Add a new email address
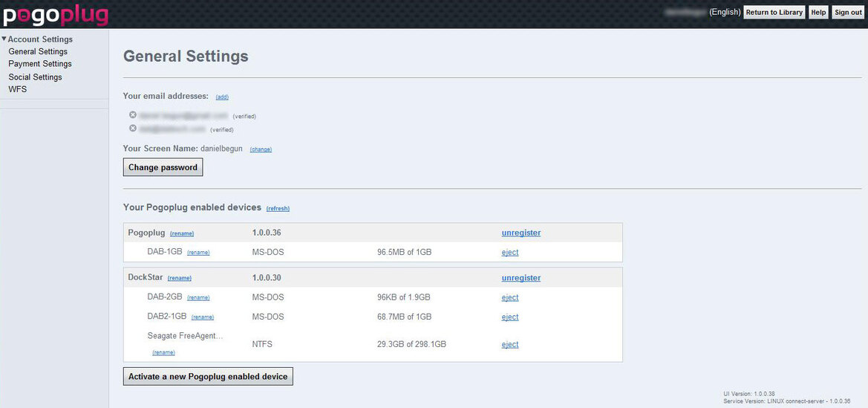The width and height of the screenshot is (868, 408). [222, 97]
